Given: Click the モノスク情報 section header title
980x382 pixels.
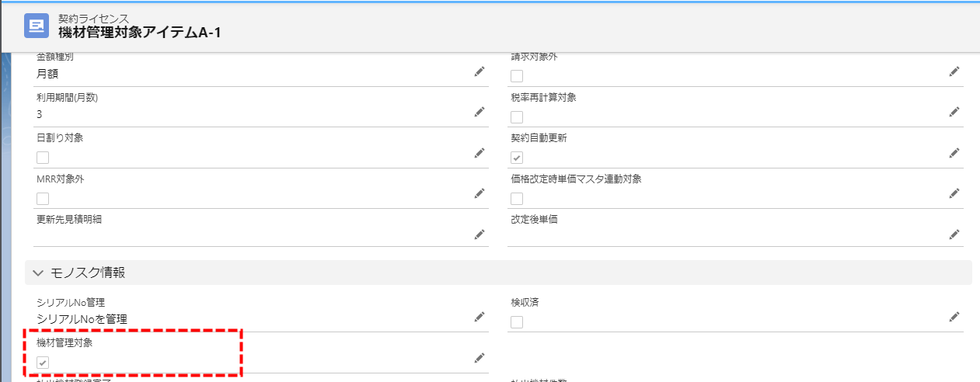Looking at the screenshot, I should click(x=88, y=273).
